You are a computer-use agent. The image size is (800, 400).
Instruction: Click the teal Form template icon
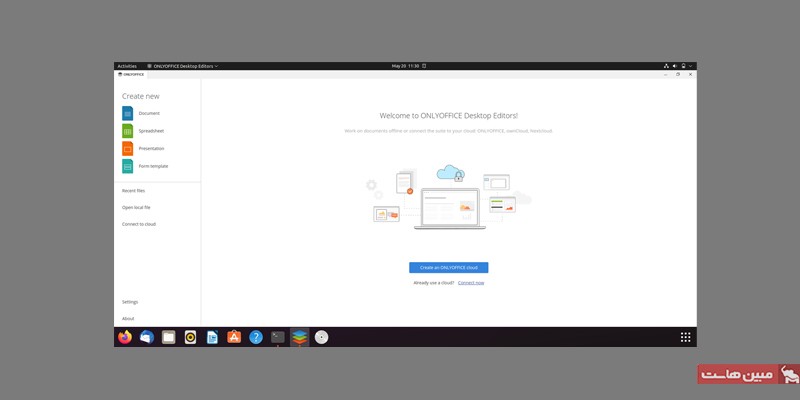[127, 166]
